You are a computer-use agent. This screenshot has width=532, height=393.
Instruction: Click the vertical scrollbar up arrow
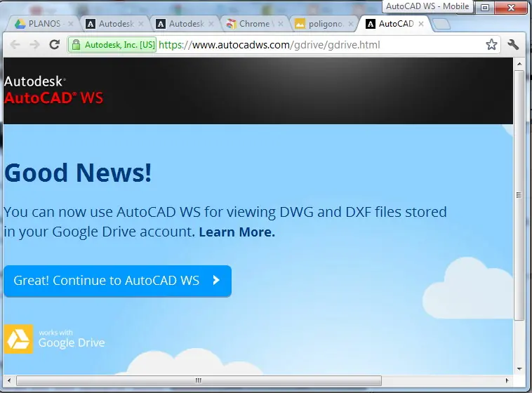[x=519, y=64]
